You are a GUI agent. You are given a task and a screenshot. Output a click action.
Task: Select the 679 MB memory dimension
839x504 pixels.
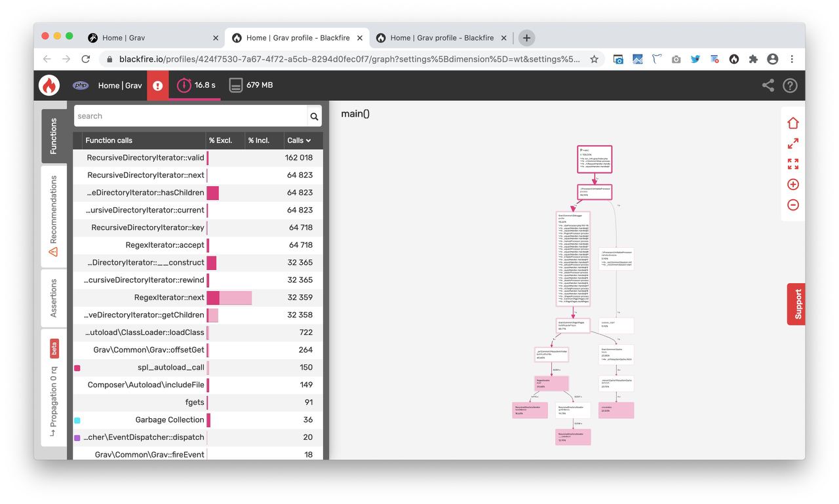point(250,85)
